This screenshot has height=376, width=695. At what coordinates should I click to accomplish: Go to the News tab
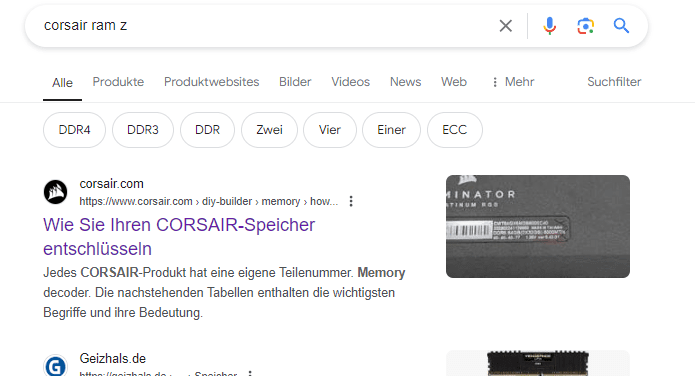tap(406, 82)
